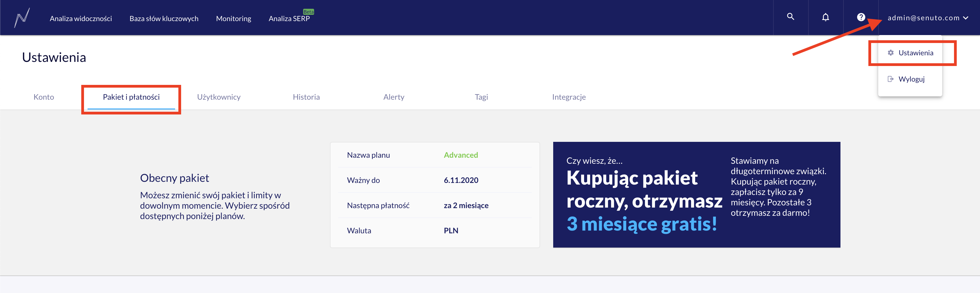Viewport: 980px width, 293px height.
Task: Open Analiza SERP beta menu item
Action: tap(289, 18)
